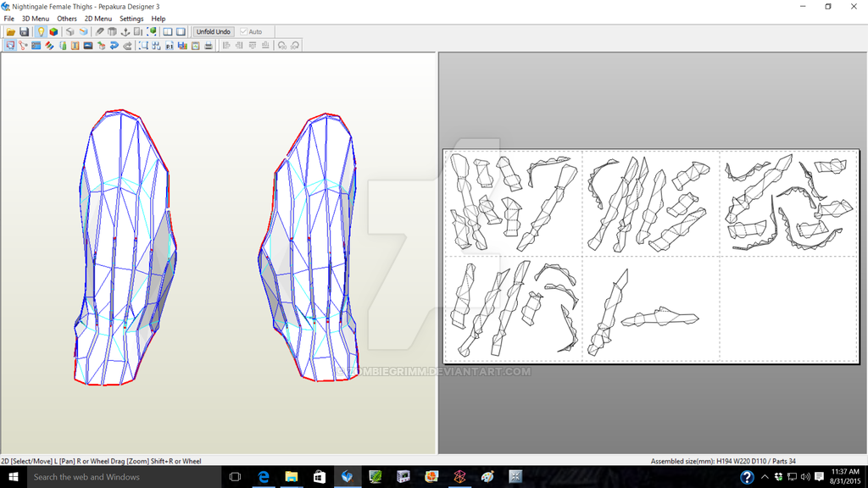Choose the join/disjoin face tool icon
868x488 pixels.
(x=23, y=46)
